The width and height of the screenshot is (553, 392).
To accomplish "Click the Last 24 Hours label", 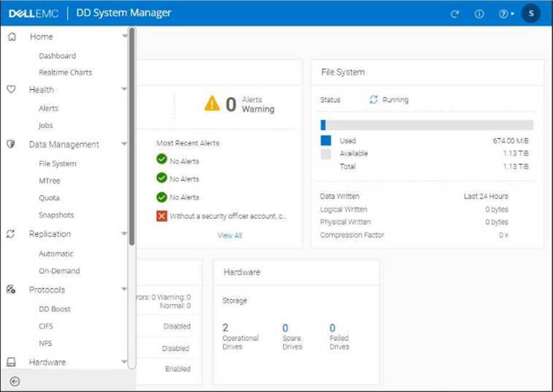I will [486, 197].
